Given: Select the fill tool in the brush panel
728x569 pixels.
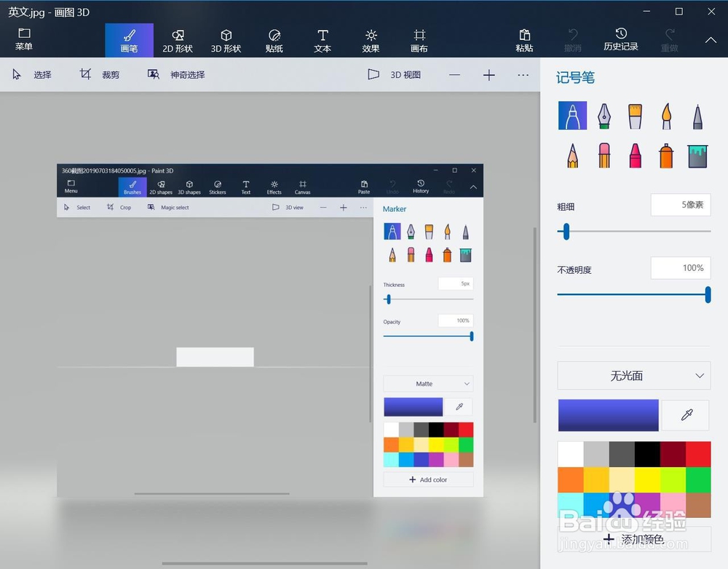Looking at the screenshot, I should (697, 155).
